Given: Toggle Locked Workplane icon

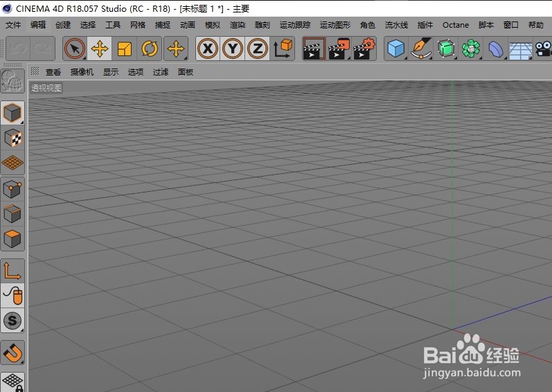Looking at the screenshot, I should (x=12, y=382).
